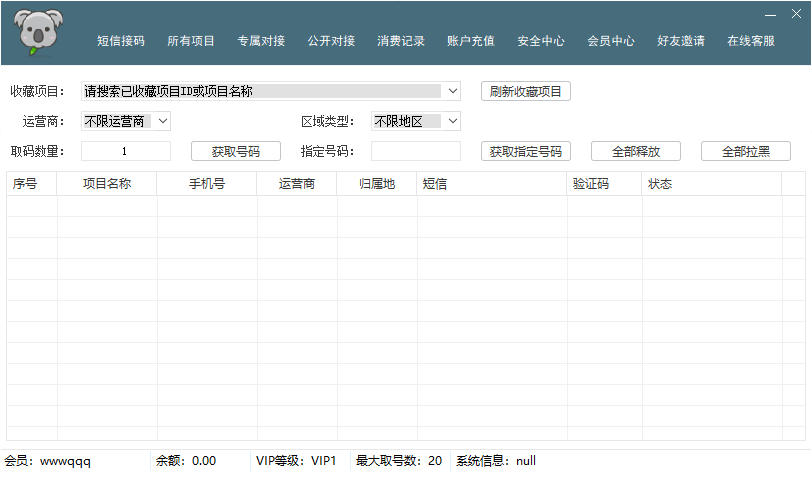812x502 pixels.
Task: Expand the 运营商 dropdown
Action: [163, 121]
